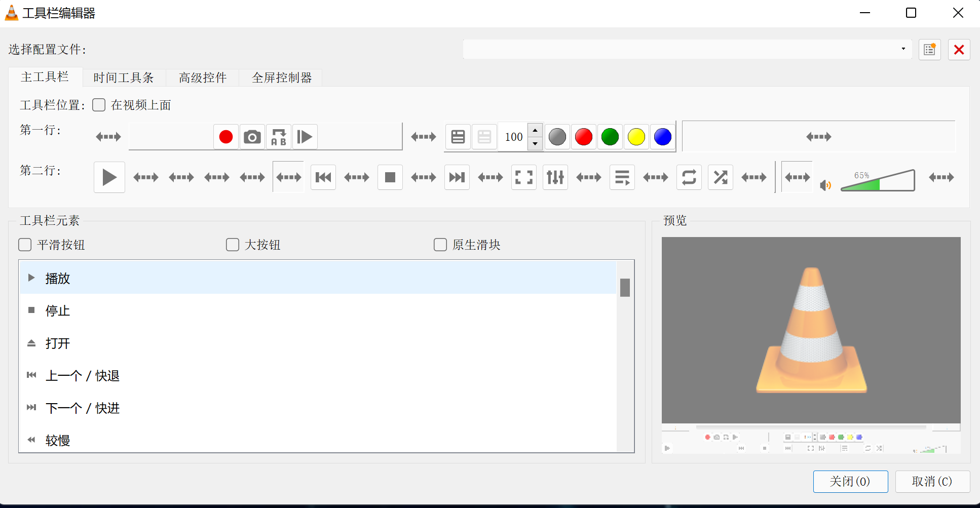This screenshot has width=980, height=508.
Task: Click the next track icon in second row
Action: click(457, 177)
